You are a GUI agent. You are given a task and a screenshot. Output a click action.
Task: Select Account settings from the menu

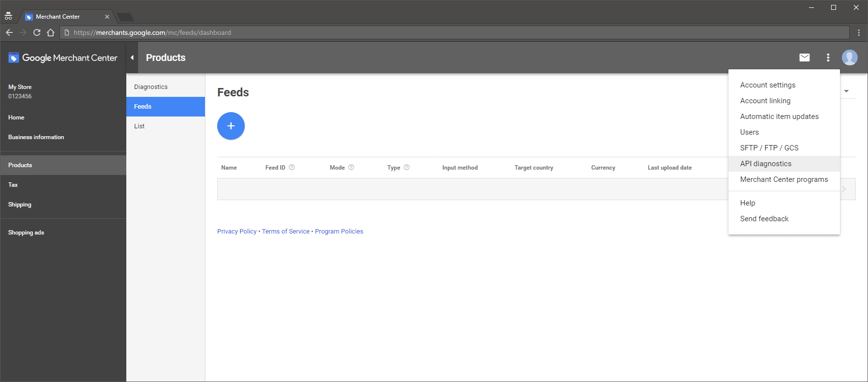(x=784, y=85)
